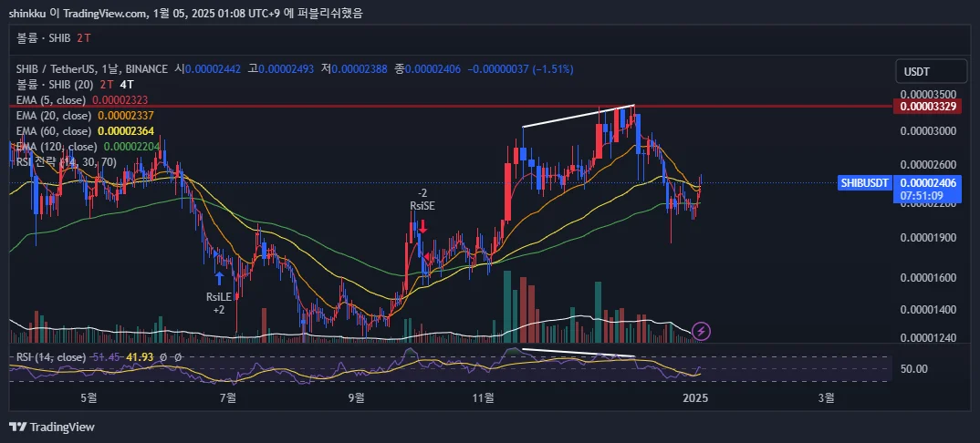Click the SHIBUSDT symbol tag on price axis
980x443 pixels.
(x=864, y=183)
